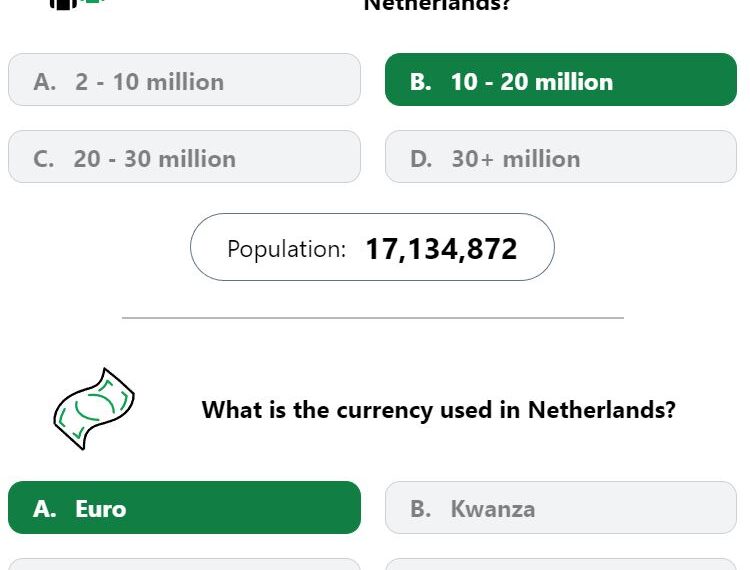
Task: Pick the D. 30+ million answer
Action: pos(561,156)
